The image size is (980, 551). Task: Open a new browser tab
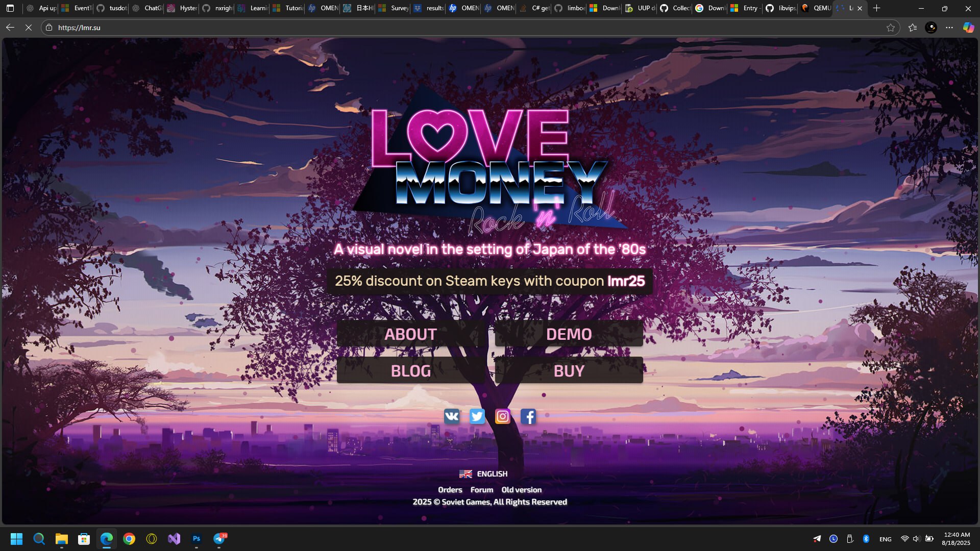click(877, 8)
